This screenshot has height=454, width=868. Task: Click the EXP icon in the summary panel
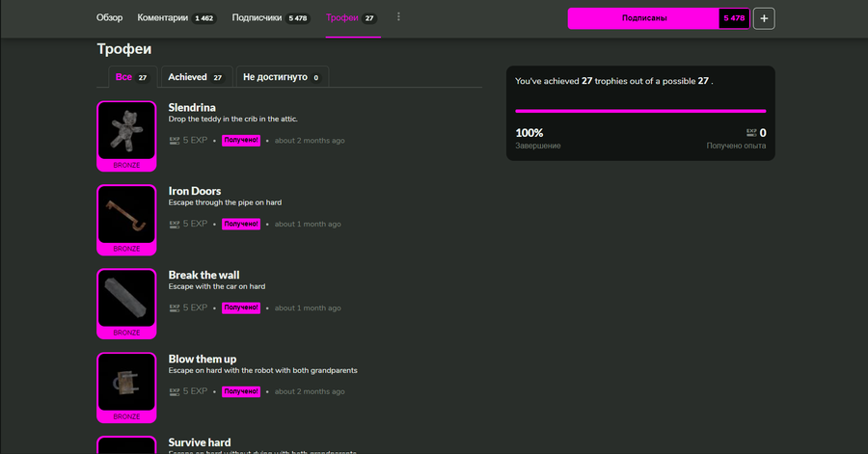pyautogui.click(x=751, y=133)
